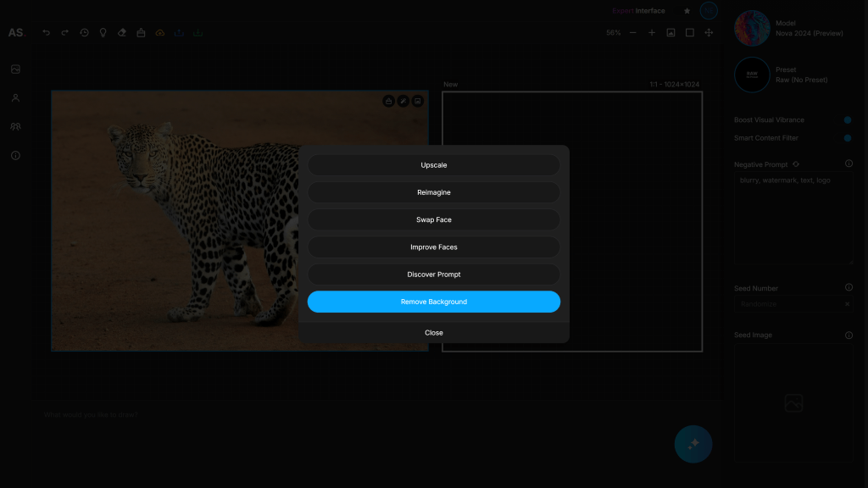Screen dimensions: 868x488
Task: Enable the Boost Visual Vibrance toggle
Action: (x=848, y=119)
